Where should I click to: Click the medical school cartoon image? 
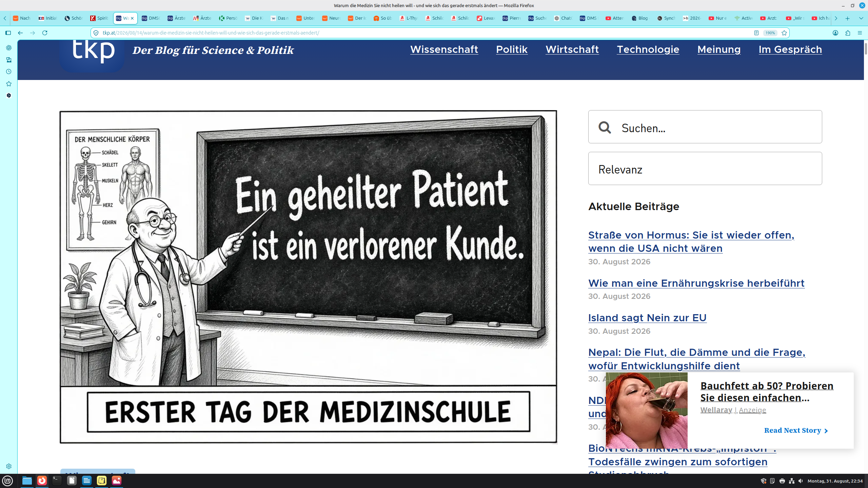tap(308, 277)
